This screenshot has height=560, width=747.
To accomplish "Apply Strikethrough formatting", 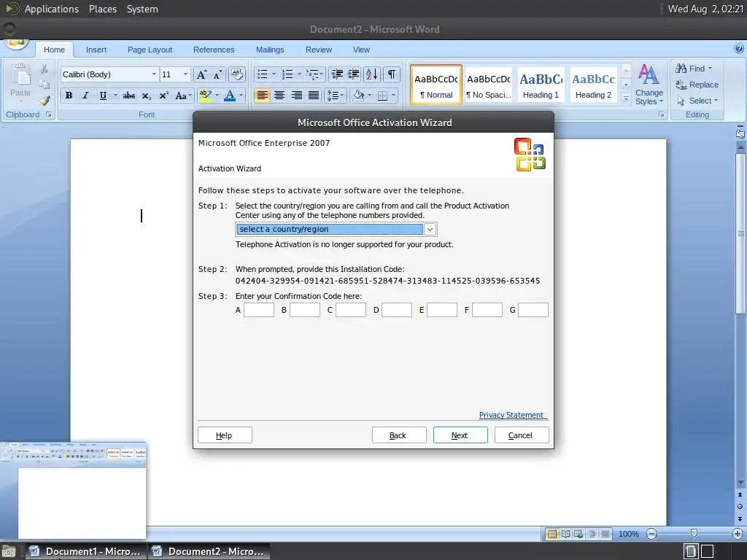I will pos(129,96).
